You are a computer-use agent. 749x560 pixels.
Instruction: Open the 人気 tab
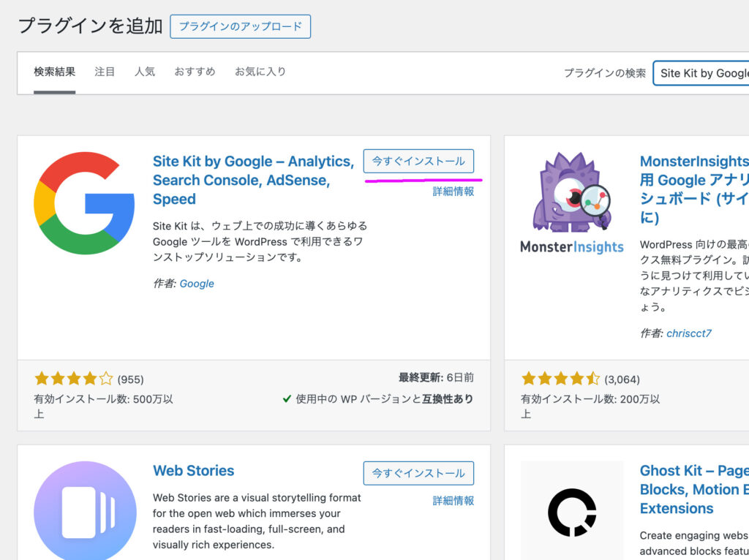(x=145, y=72)
